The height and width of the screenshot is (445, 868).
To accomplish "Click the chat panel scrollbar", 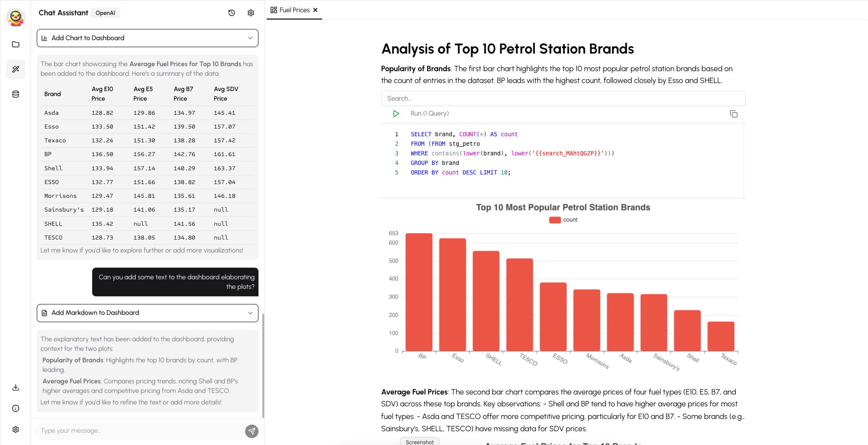I will click(x=263, y=365).
